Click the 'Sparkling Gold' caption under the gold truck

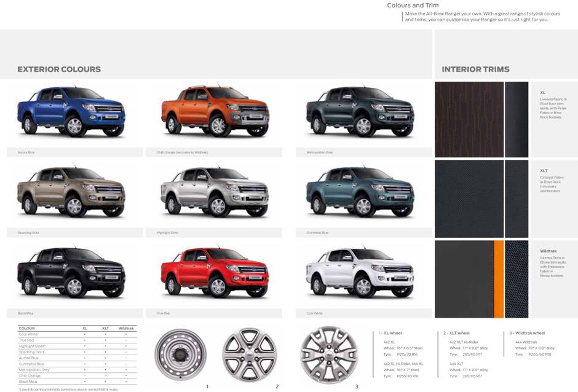(28, 233)
